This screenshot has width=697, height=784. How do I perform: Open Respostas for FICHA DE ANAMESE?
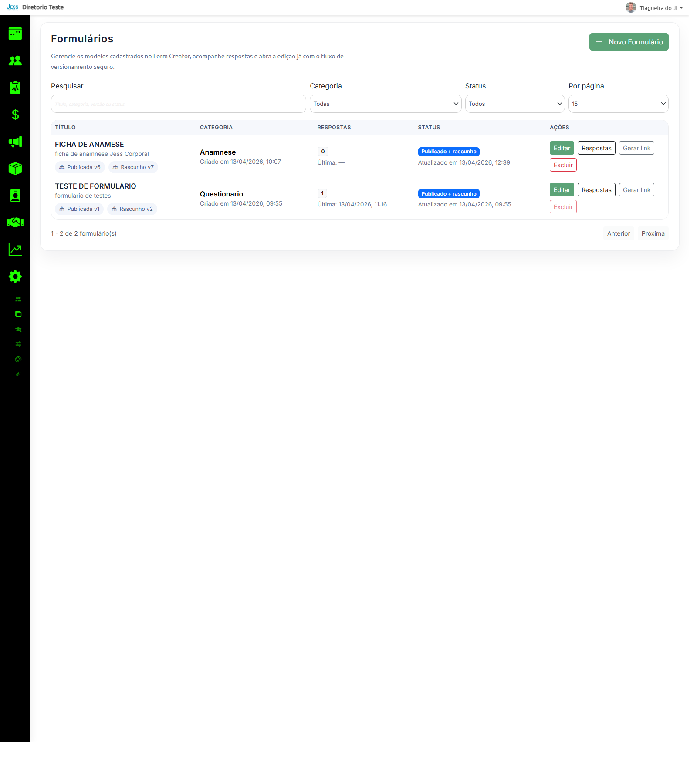(596, 148)
